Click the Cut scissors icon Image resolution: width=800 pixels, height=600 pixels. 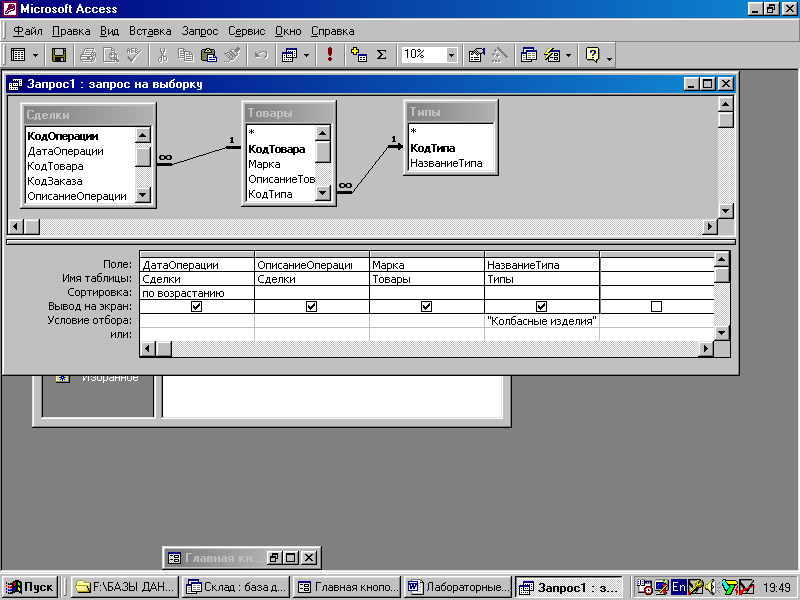click(163, 55)
